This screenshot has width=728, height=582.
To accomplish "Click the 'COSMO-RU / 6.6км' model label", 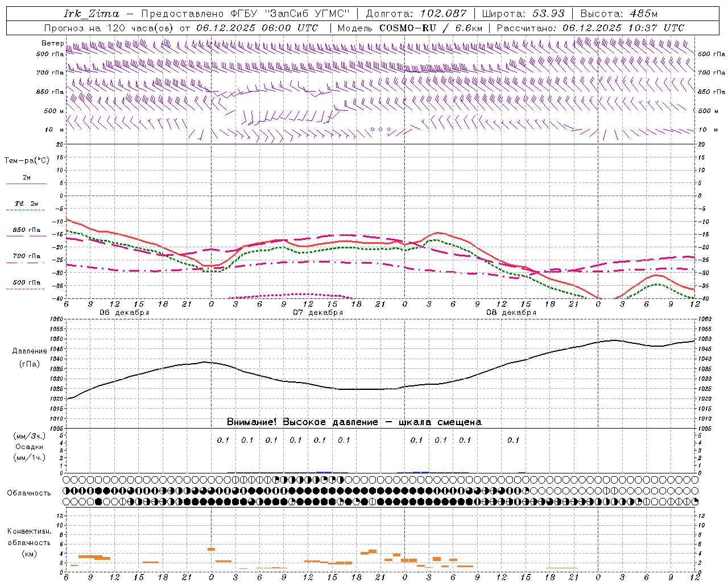I will [431, 28].
